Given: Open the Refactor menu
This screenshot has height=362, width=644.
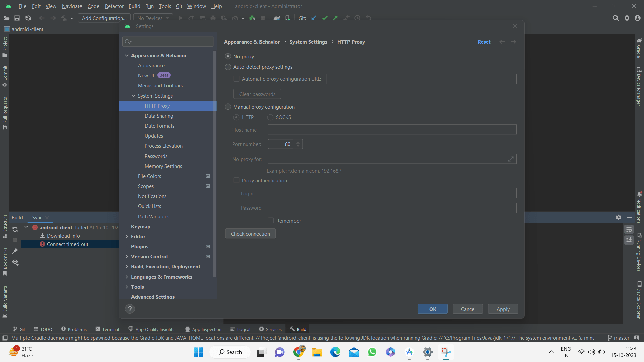Looking at the screenshot, I should [114, 6].
